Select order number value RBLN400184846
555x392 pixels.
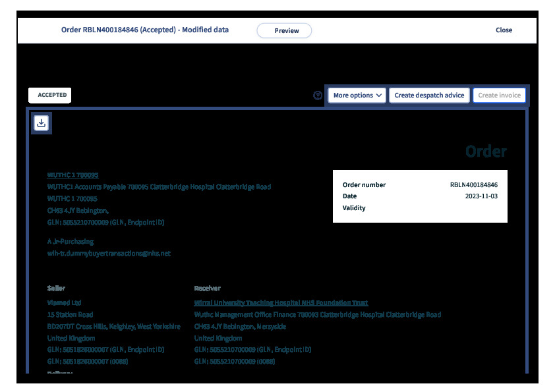click(473, 185)
